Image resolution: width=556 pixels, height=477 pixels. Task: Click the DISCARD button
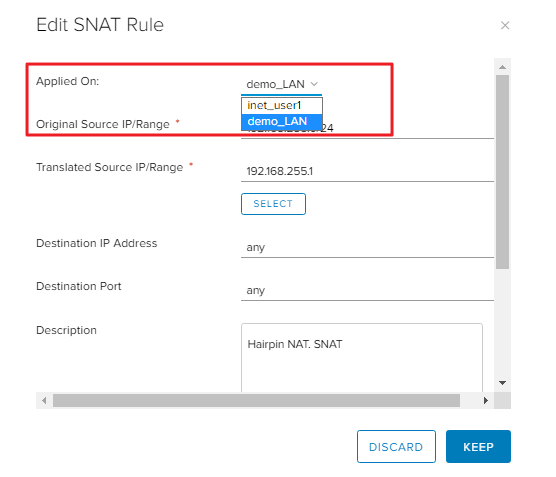(396, 447)
